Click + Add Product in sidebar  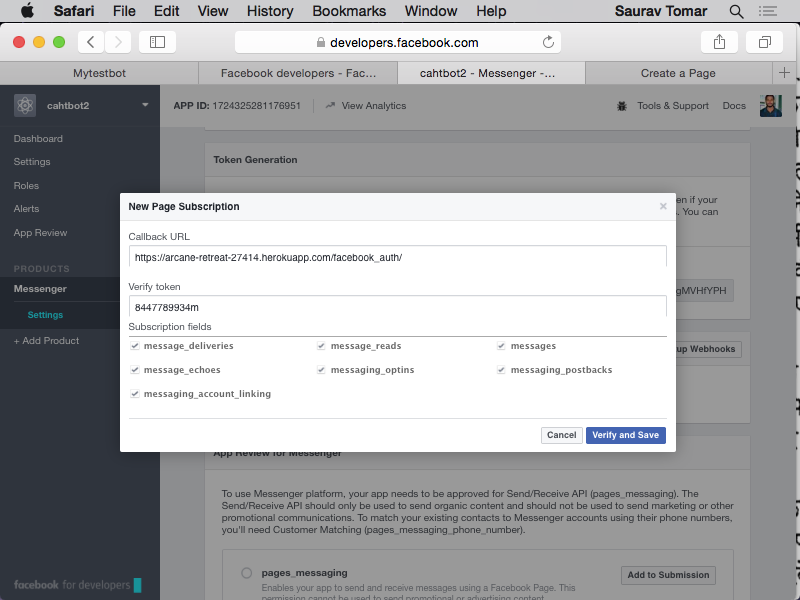coord(46,341)
